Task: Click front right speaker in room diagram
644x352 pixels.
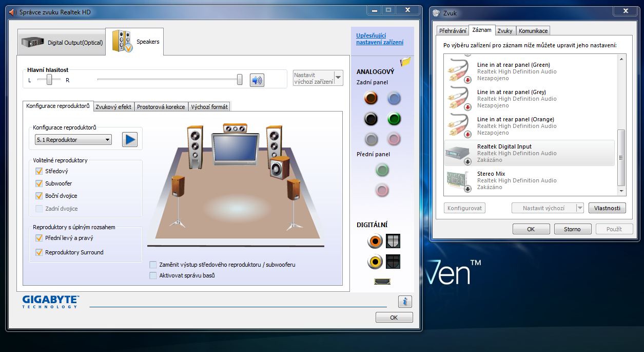Action: (274, 141)
